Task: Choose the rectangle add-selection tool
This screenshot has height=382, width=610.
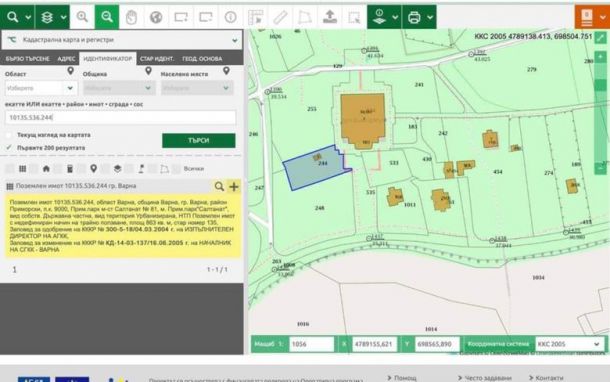Action: (x=181, y=18)
